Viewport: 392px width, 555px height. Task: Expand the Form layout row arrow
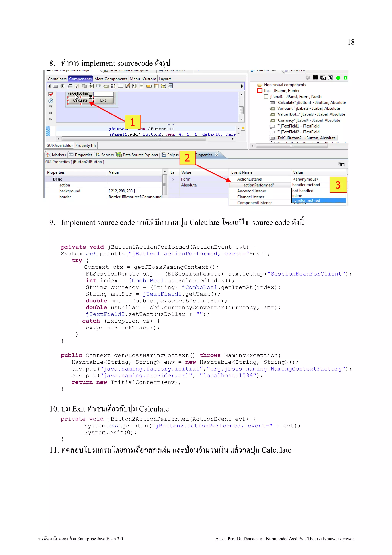tap(173, 179)
